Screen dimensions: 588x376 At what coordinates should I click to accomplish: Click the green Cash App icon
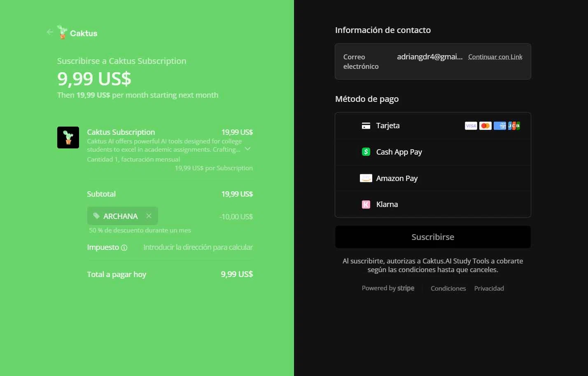coord(366,152)
